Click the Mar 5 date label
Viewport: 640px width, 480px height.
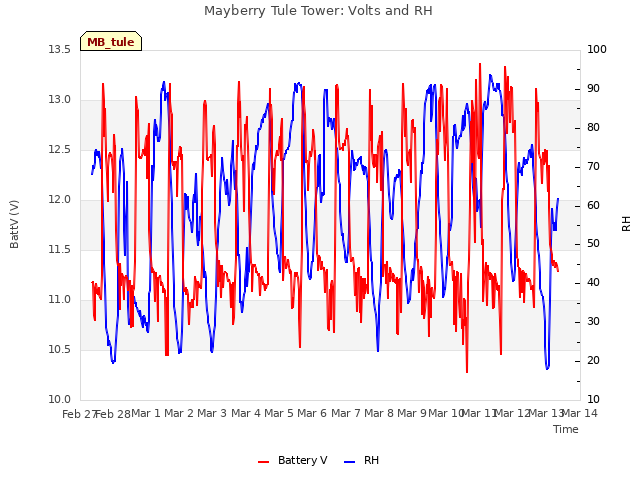[279, 413]
